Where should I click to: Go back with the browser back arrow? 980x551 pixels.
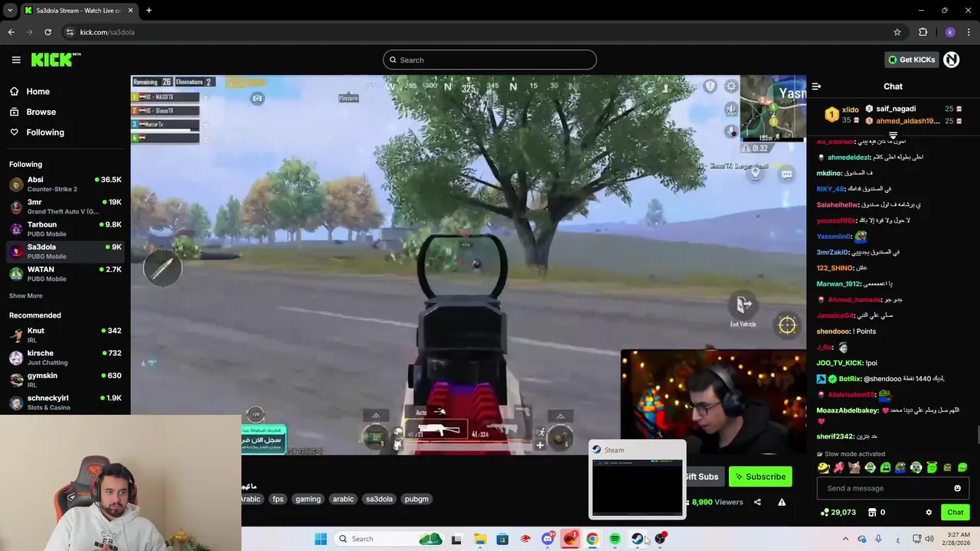(11, 32)
